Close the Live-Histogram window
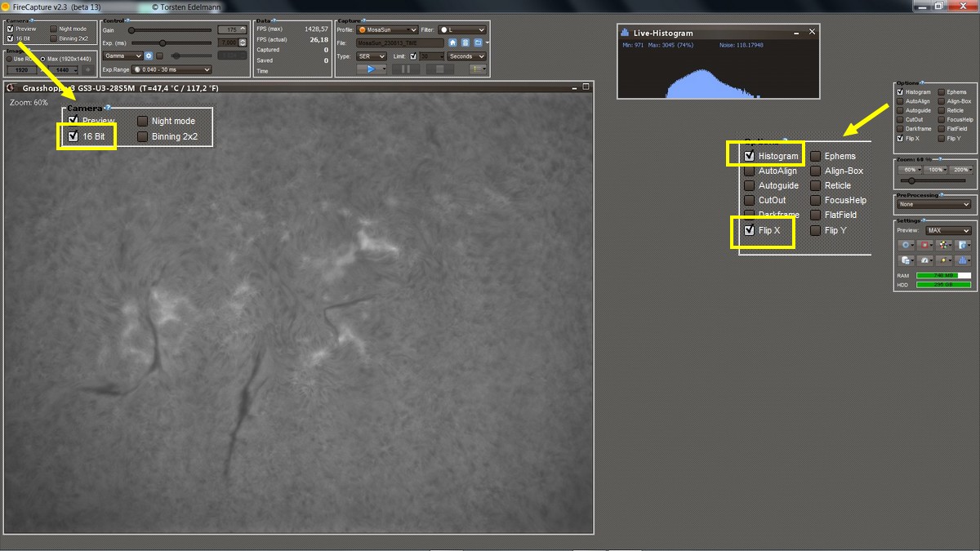 pyautogui.click(x=812, y=32)
